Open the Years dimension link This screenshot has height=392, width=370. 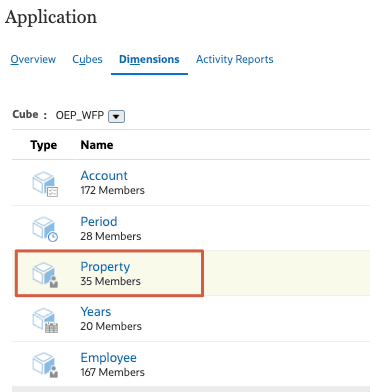pyautogui.click(x=96, y=312)
